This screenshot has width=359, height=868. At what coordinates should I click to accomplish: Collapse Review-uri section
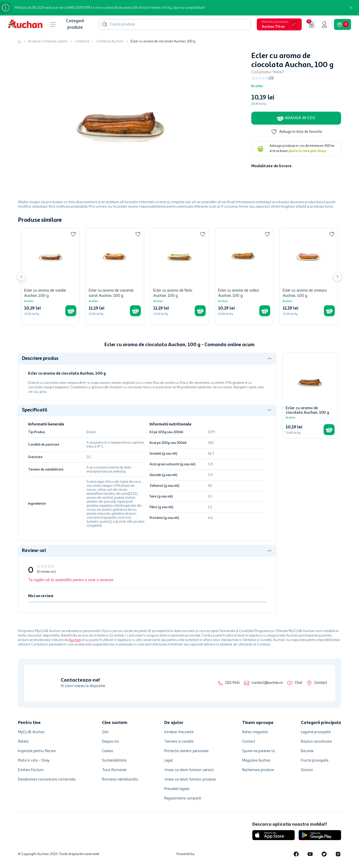[269, 551]
